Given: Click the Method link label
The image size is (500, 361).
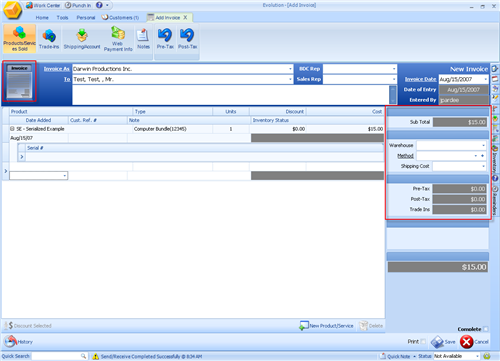Looking at the screenshot, I should coord(405,156).
